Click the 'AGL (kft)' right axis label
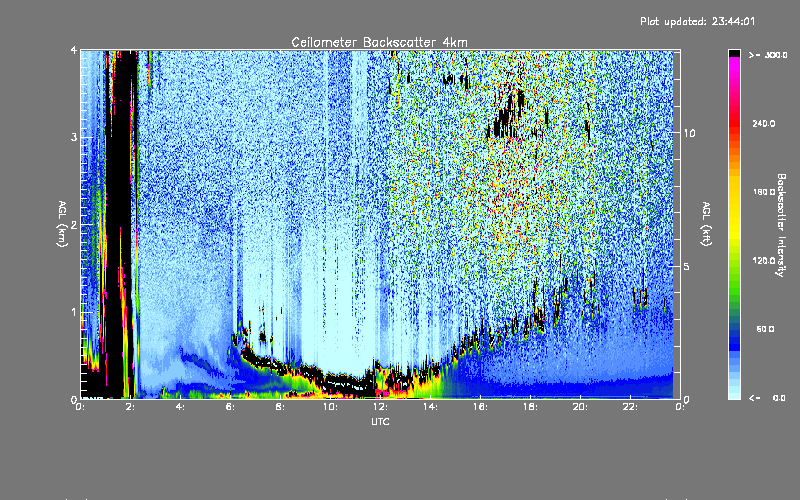Image resolution: width=800 pixels, height=500 pixels. [707, 224]
